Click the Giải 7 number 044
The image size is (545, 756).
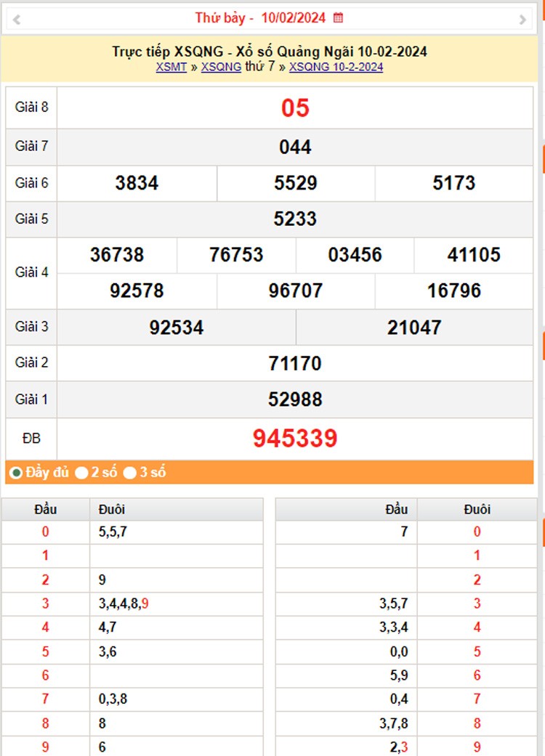tap(295, 147)
